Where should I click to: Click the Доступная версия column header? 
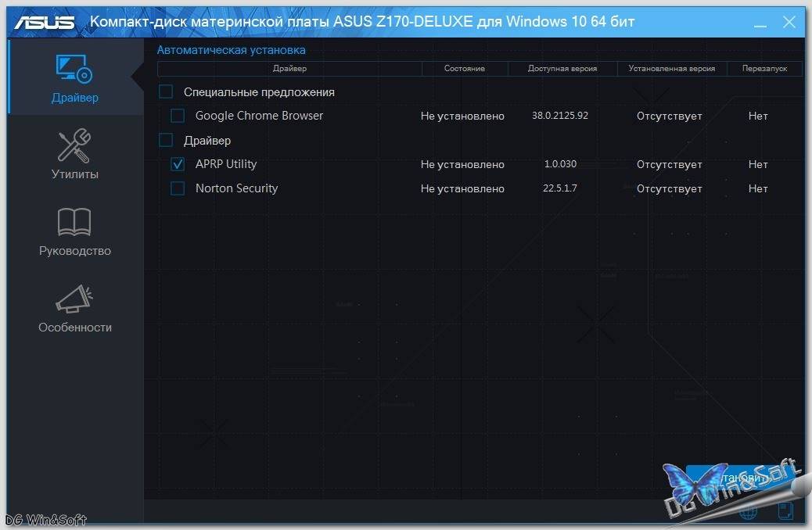(x=562, y=68)
